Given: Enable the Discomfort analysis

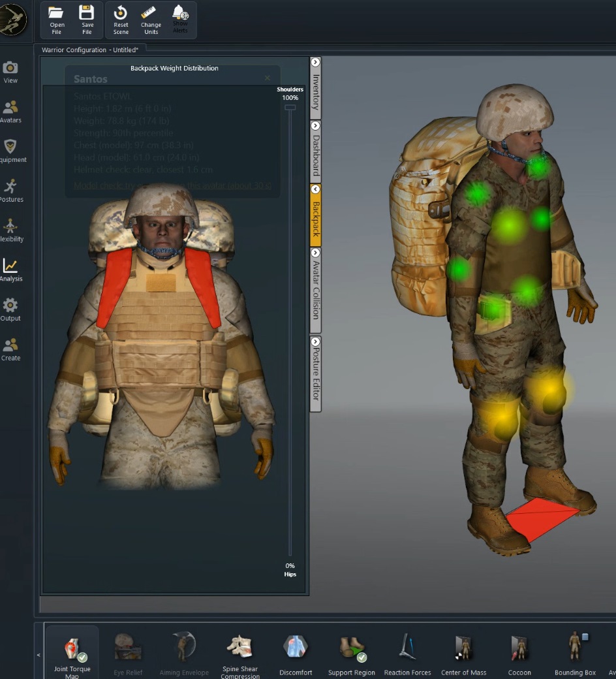Looking at the screenshot, I should 296,655.
